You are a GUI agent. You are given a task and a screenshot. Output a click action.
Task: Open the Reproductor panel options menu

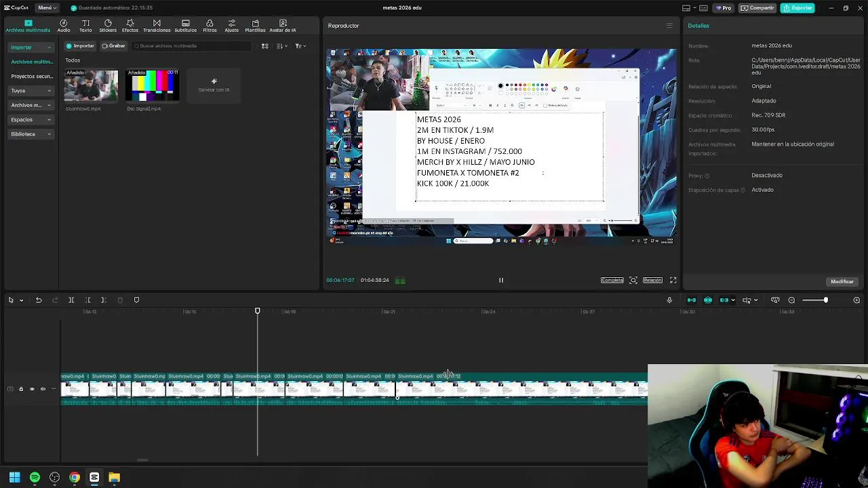pos(669,26)
